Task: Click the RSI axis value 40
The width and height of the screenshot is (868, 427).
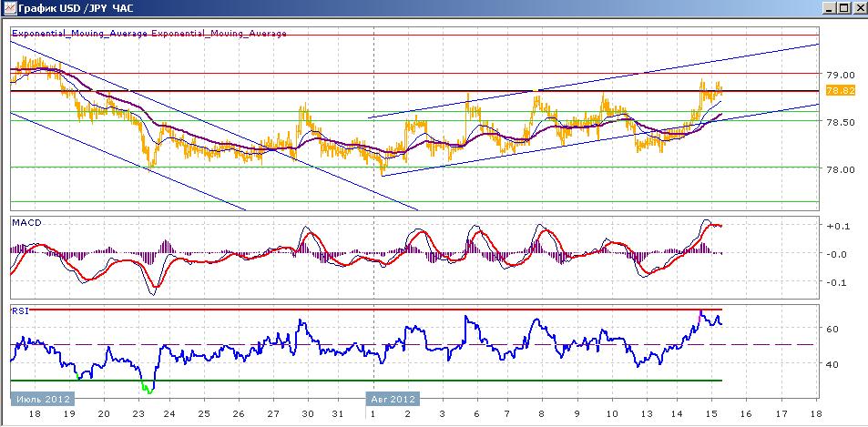Action: [x=833, y=364]
